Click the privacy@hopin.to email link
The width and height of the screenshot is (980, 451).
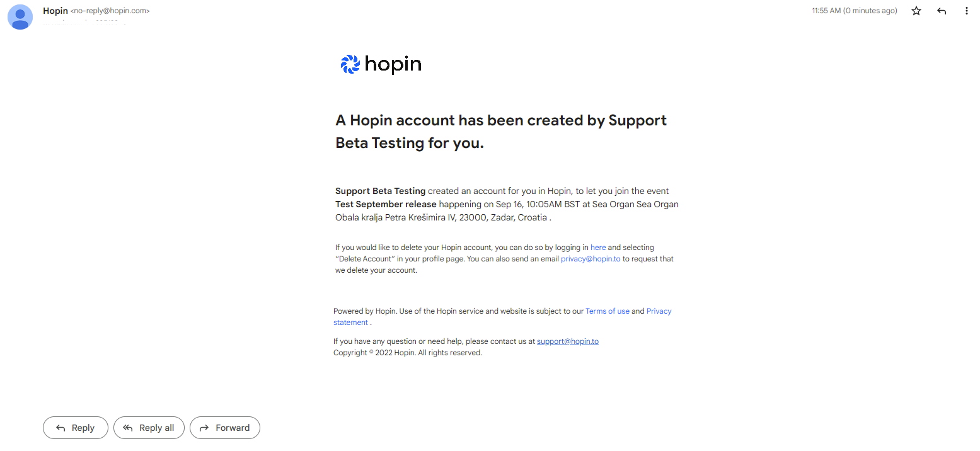591,259
